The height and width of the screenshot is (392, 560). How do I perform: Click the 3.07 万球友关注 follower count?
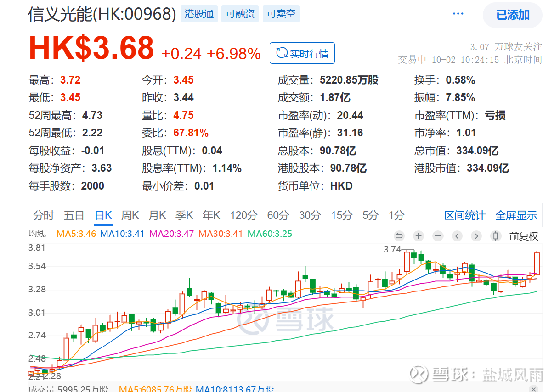(506, 47)
